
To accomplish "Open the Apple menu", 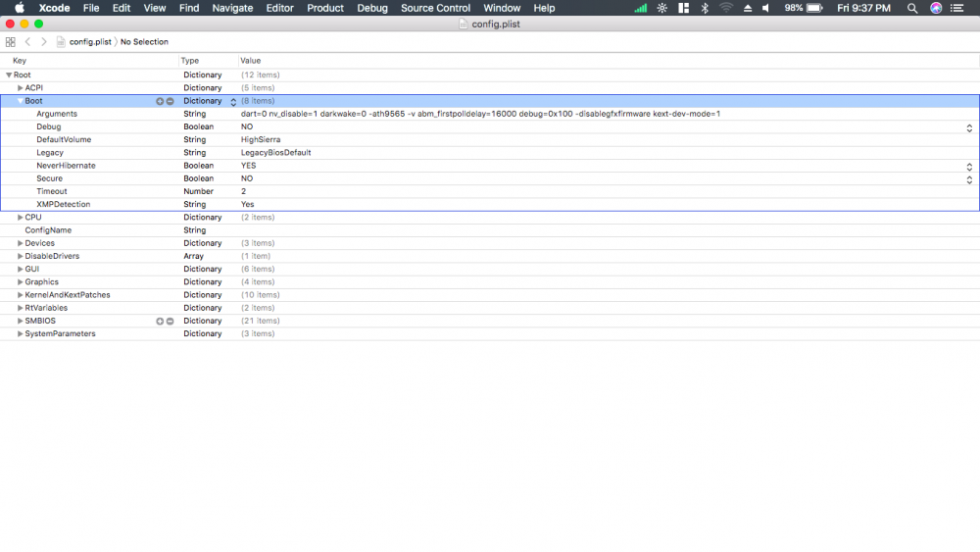I will point(20,8).
